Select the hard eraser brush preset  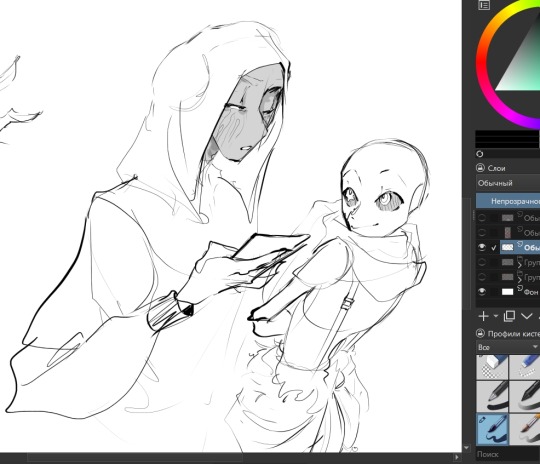click(x=492, y=367)
